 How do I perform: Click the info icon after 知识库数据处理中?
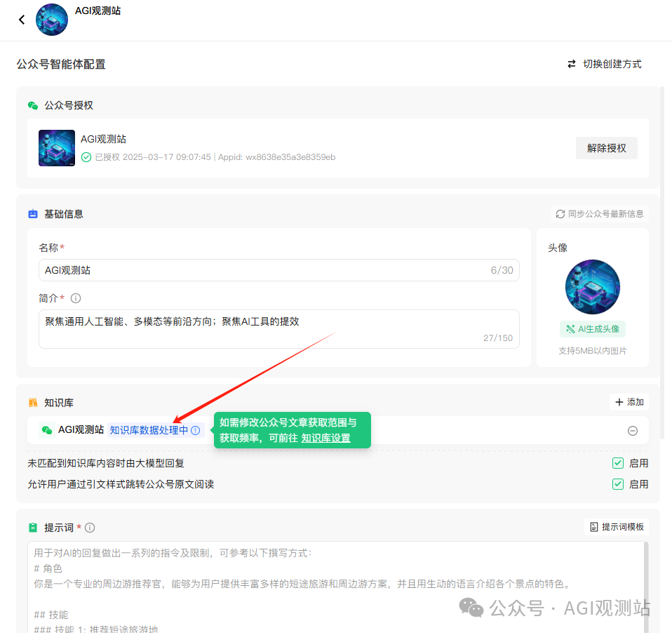pos(196,431)
